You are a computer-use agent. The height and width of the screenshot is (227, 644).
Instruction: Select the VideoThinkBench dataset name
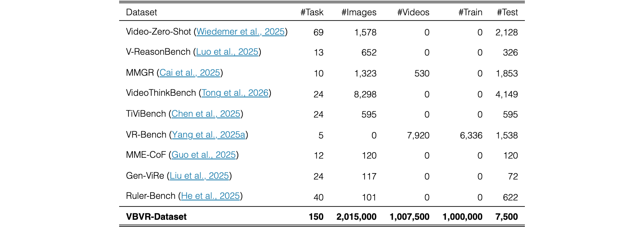(x=161, y=93)
